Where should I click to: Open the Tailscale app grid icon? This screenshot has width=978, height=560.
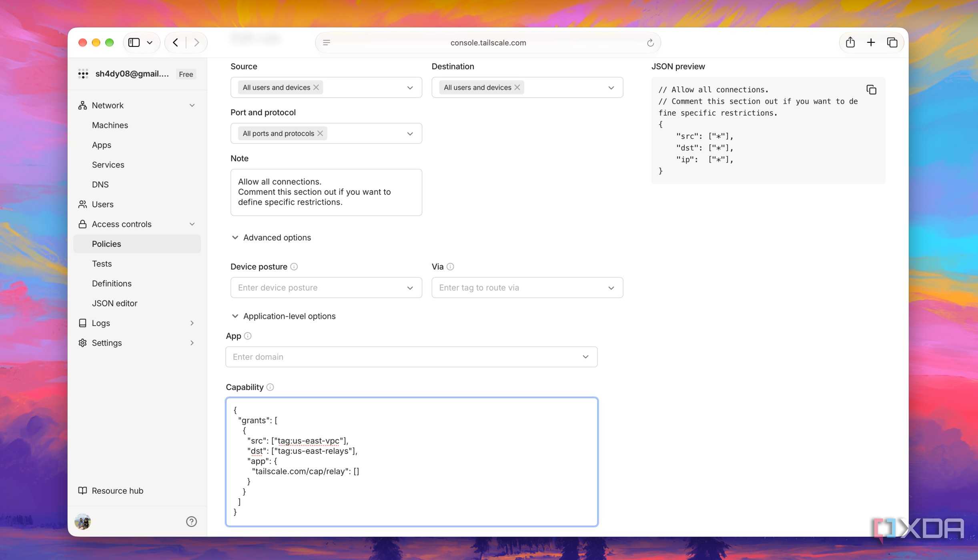(x=83, y=74)
